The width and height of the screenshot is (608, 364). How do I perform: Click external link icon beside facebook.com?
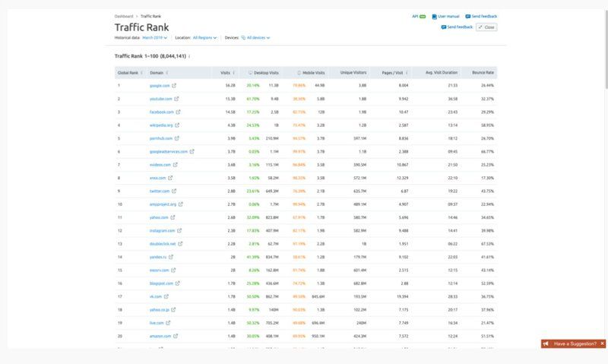tap(178, 112)
